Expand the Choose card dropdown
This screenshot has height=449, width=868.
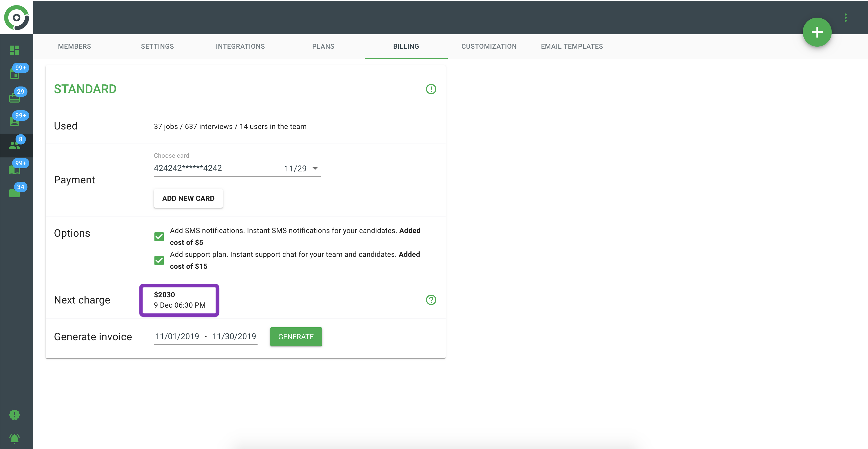click(x=315, y=168)
